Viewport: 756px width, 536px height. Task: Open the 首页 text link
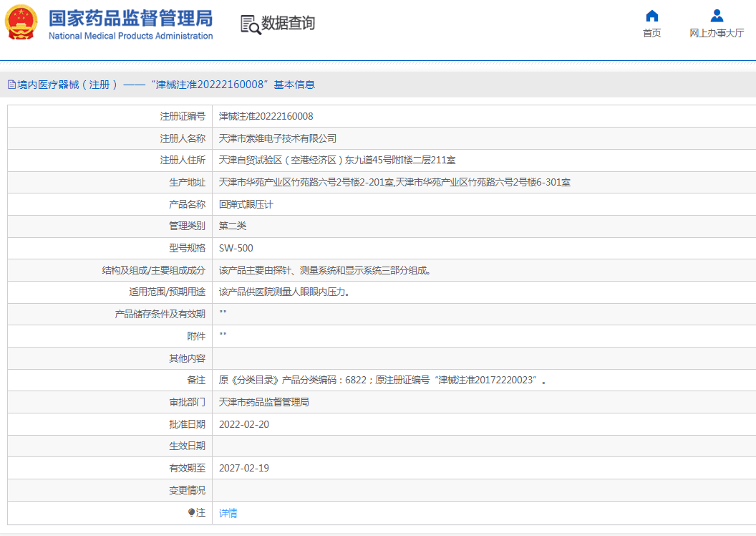click(651, 33)
